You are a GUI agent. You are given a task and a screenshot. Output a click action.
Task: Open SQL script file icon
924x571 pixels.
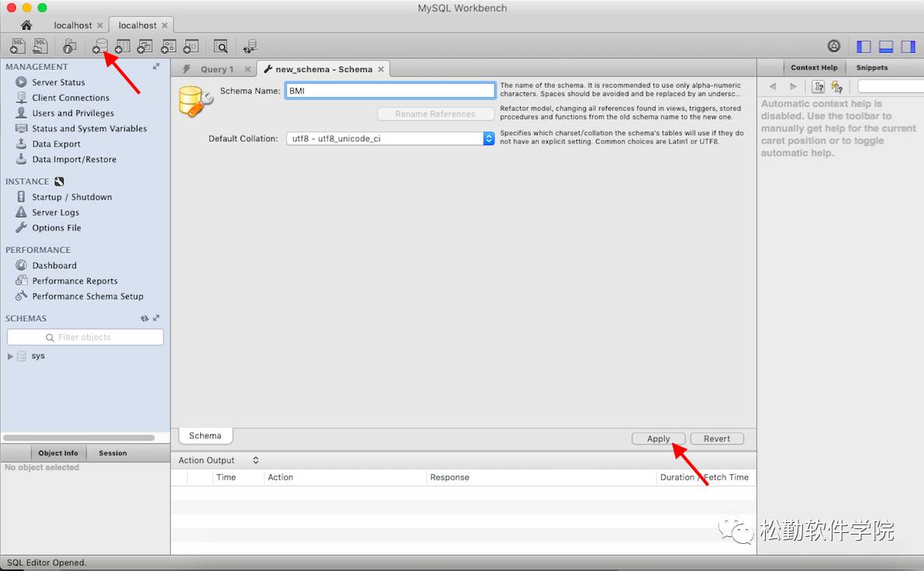[x=40, y=46]
